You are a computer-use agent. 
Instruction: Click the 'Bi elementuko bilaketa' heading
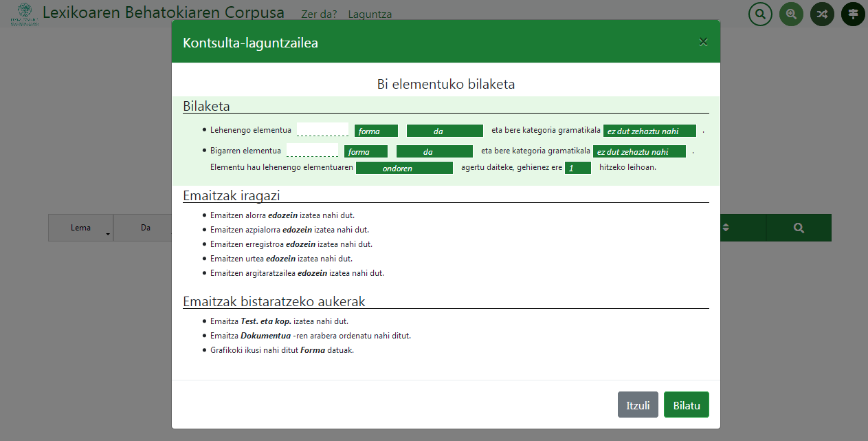(x=446, y=84)
